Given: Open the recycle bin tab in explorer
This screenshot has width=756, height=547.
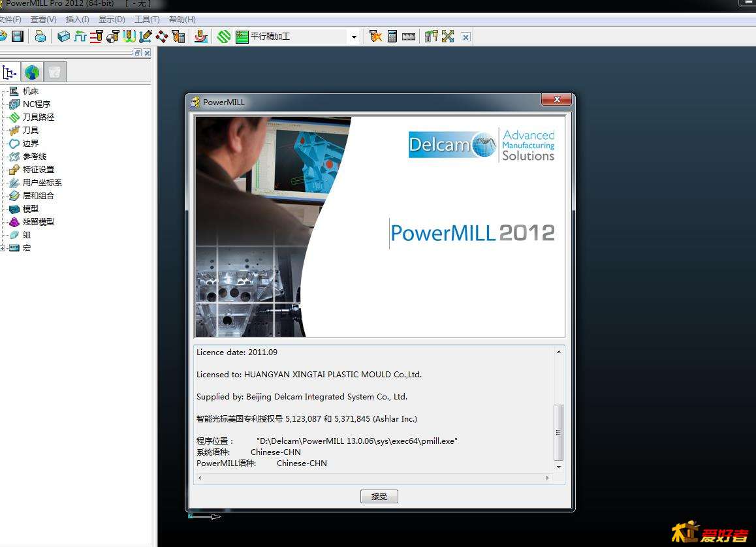Looking at the screenshot, I should tap(54, 72).
